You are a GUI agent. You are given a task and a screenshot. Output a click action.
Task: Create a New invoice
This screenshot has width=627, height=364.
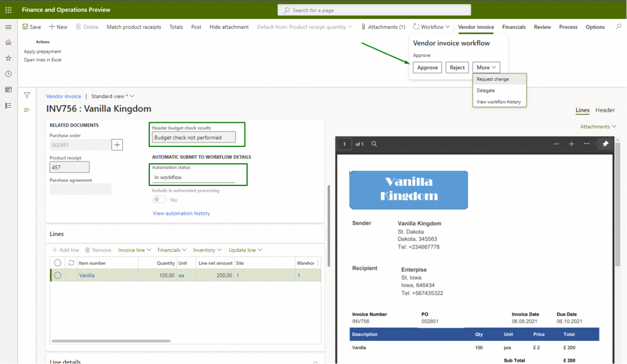(58, 27)
